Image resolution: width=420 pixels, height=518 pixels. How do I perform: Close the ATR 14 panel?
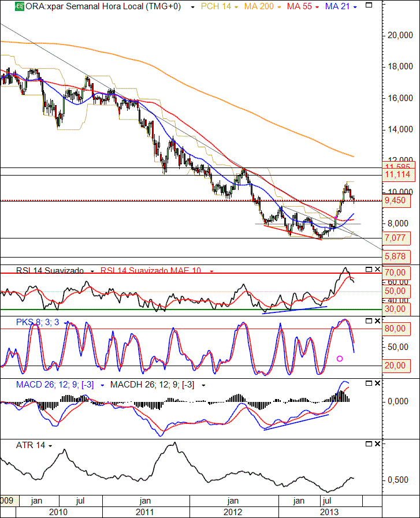coord(377,444)
